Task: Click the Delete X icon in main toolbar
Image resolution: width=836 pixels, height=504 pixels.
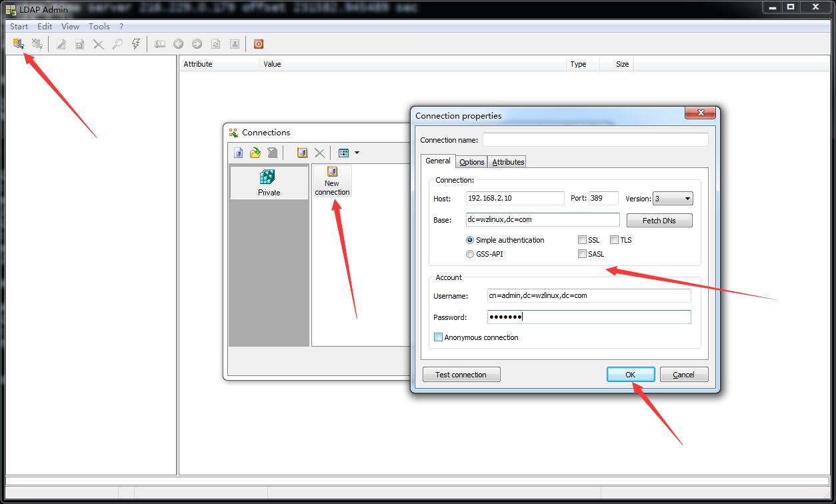Action: point(99,44)
